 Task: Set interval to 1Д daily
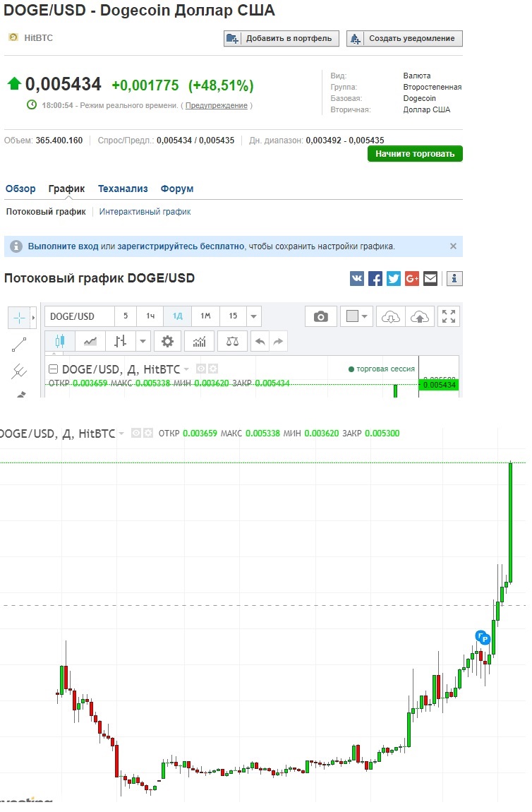(178, 316)
